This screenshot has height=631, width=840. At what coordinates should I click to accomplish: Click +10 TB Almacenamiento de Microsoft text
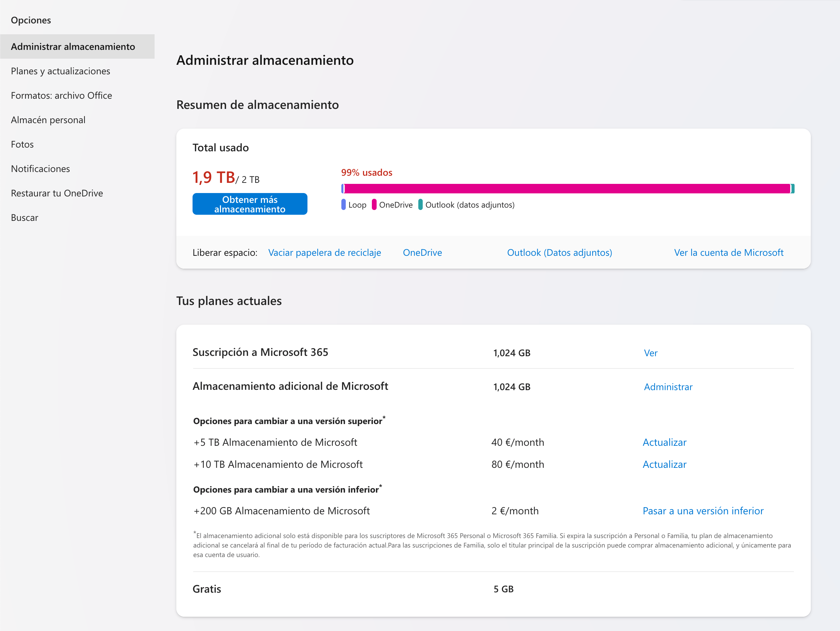coord(278,464)
